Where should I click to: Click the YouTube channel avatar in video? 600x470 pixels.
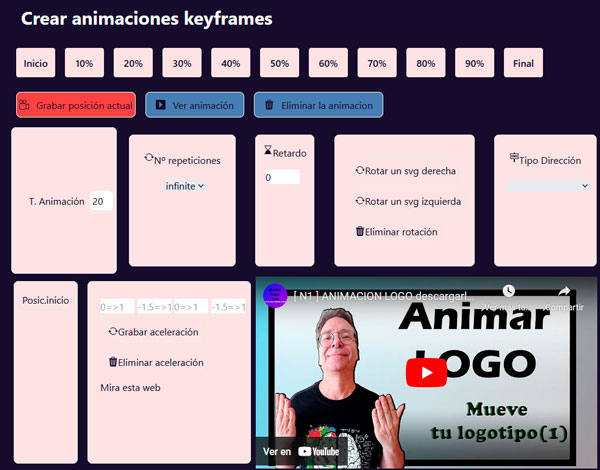275,295
